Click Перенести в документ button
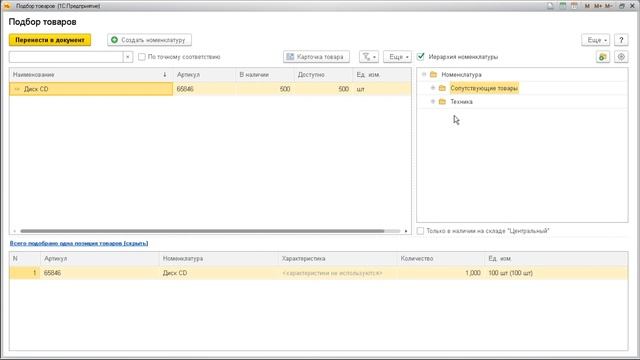Viewport: 640px width, 360px height. (x=50, y=40)
